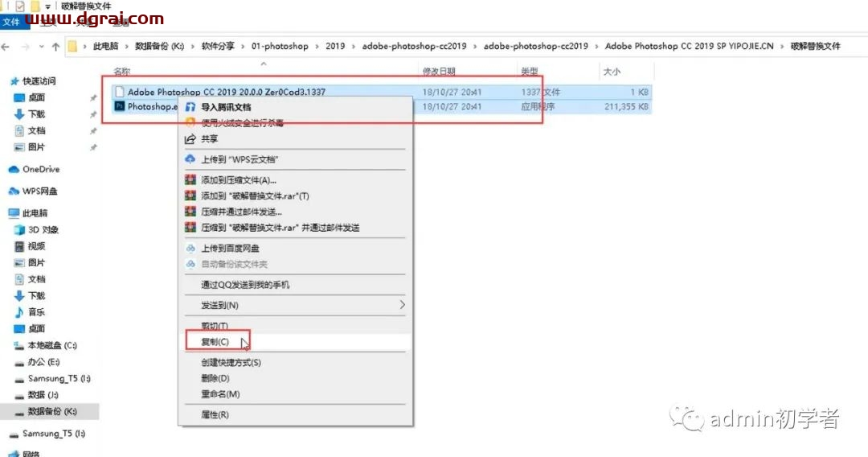Sort by the 大小 column header
Screen dimensions: 868x457
(612, 72)
